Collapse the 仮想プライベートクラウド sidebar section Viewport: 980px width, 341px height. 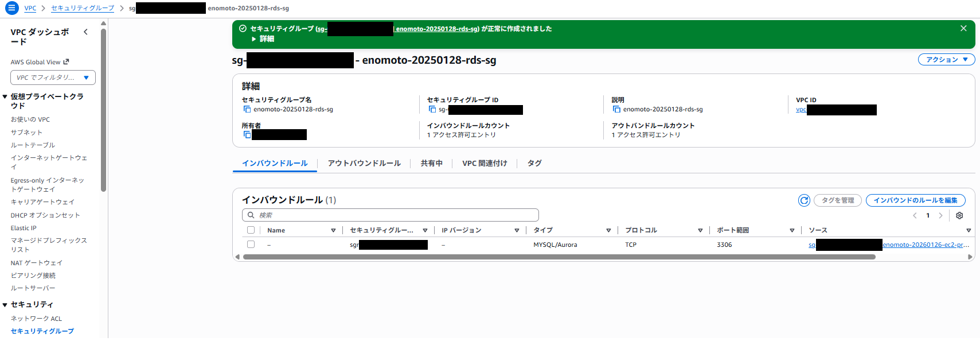pyautogui.click(x=5, y=97)
